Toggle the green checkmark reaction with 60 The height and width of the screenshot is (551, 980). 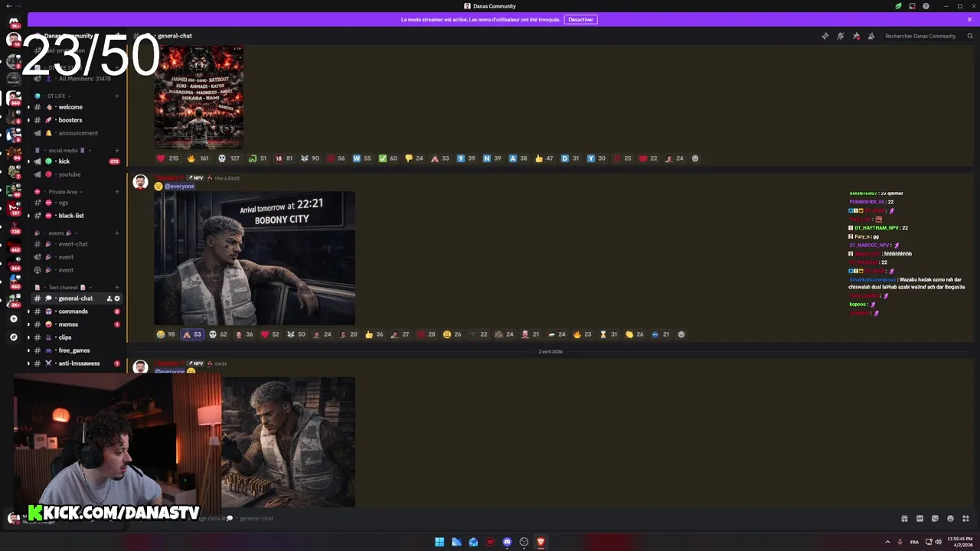point(388,158)
